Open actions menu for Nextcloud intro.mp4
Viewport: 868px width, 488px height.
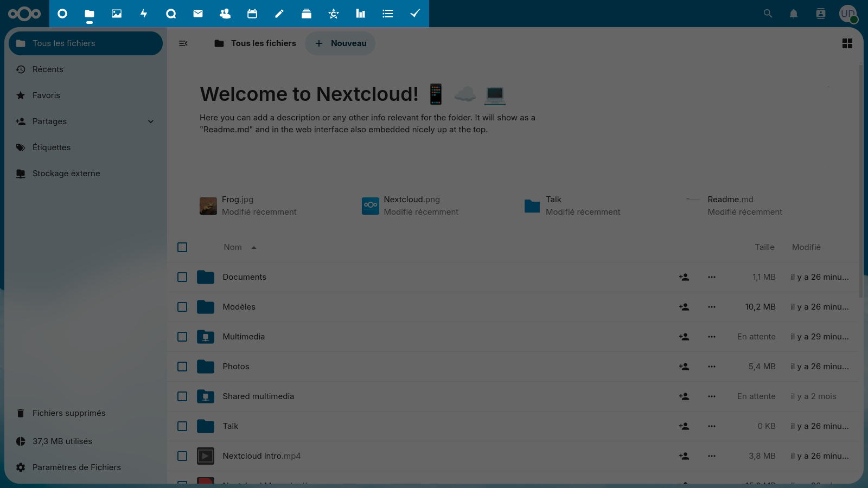click(712, 456)
